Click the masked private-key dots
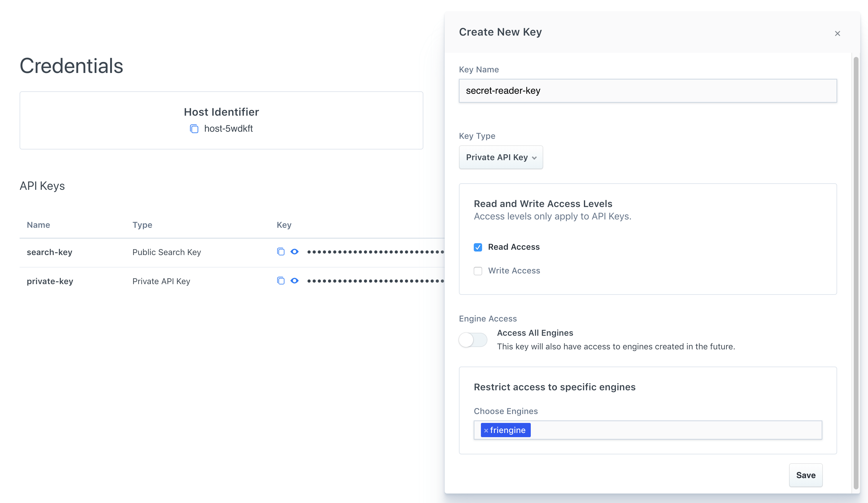The height and width of the screenshot is (503, 868). coord(376,281)
